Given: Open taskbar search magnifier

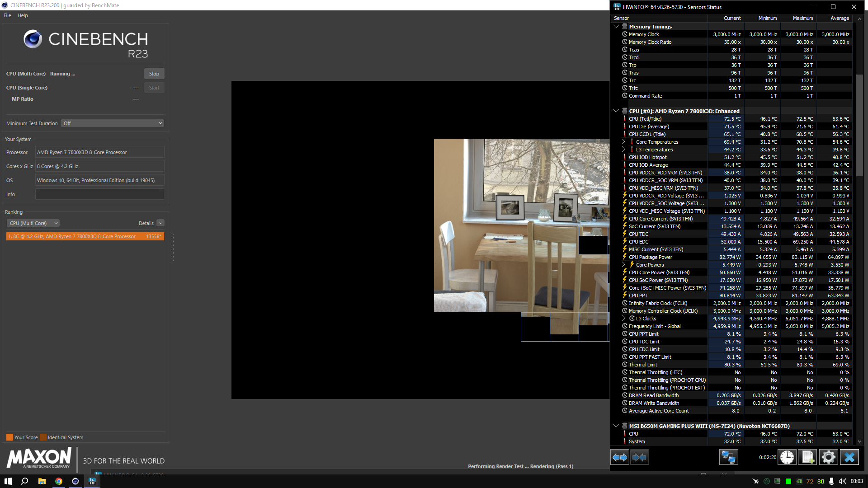Looking at the screenshot, I should click(25, 481).
